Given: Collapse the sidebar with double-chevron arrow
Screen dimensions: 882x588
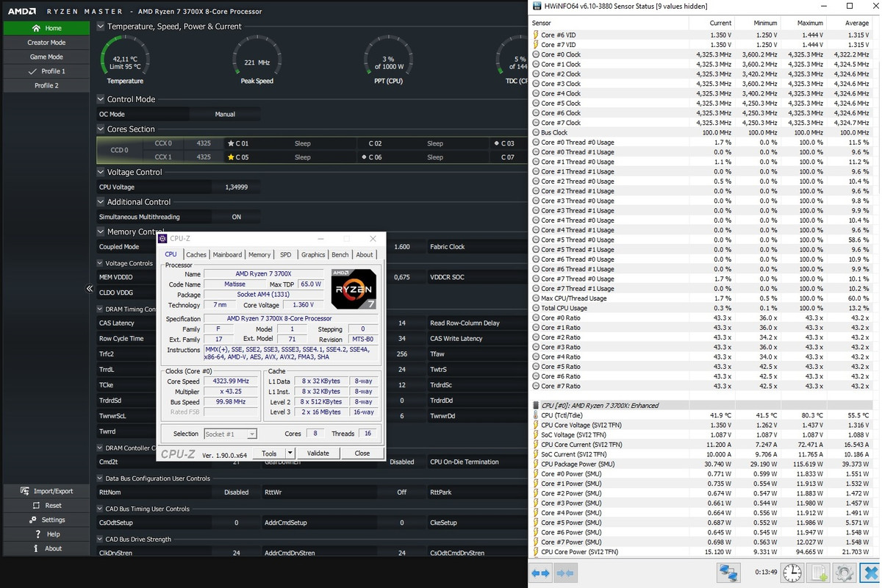Looking at the screenshot, I should pyautogui.click(x=90, y=289).
